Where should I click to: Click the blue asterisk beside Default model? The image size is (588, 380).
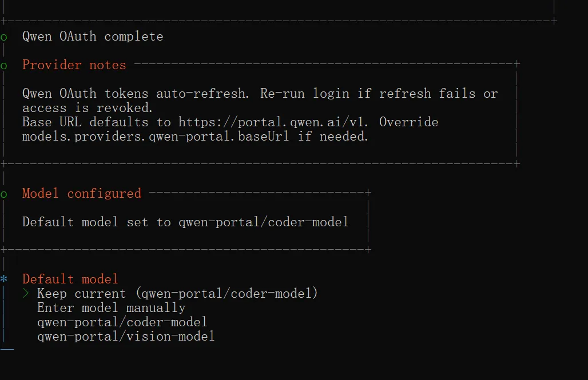coord(4,279)
